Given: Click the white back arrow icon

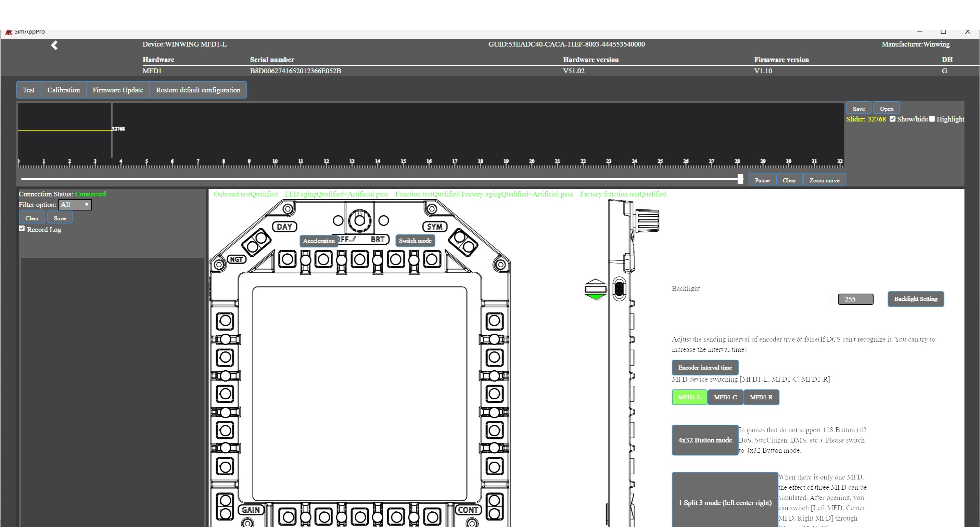Looking at the screenshot, I should pyautogui.click(x=54, y=45).
